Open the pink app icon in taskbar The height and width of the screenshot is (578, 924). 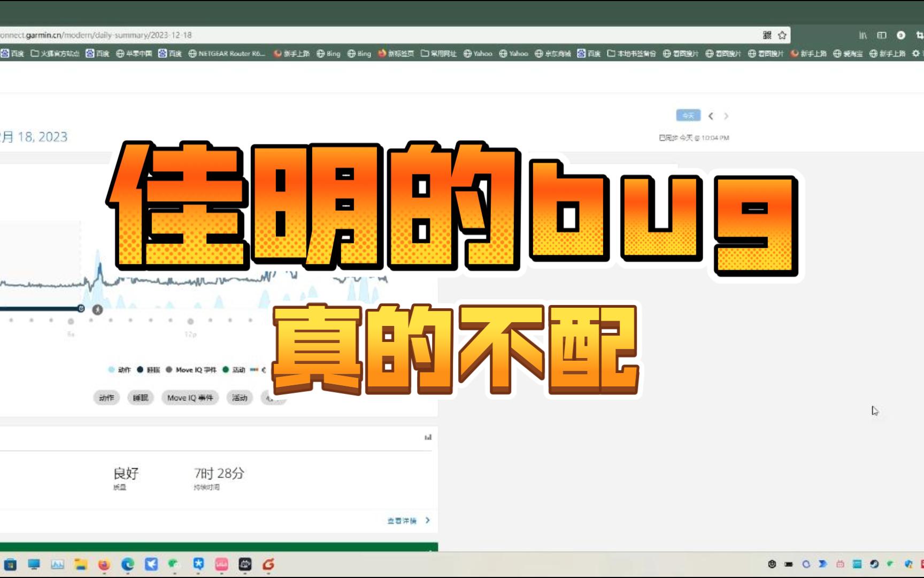tap(221, 564)
